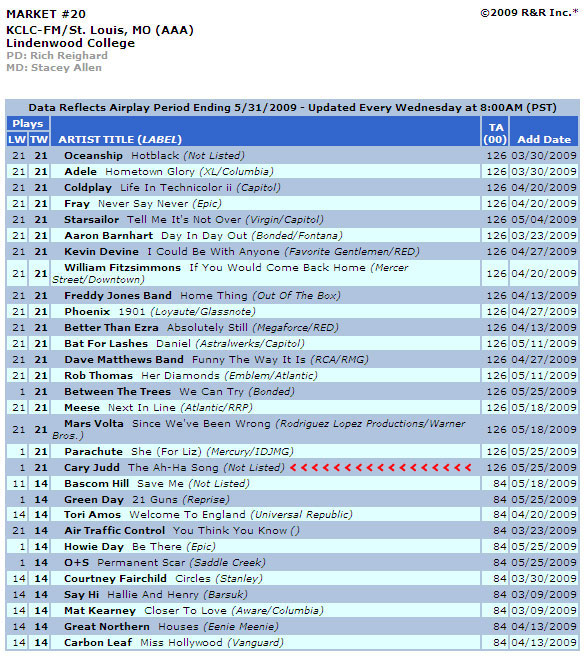Click 'PD: Rich Reighard' line
This screenshot has height=659, width=585.
pos(57,55)
